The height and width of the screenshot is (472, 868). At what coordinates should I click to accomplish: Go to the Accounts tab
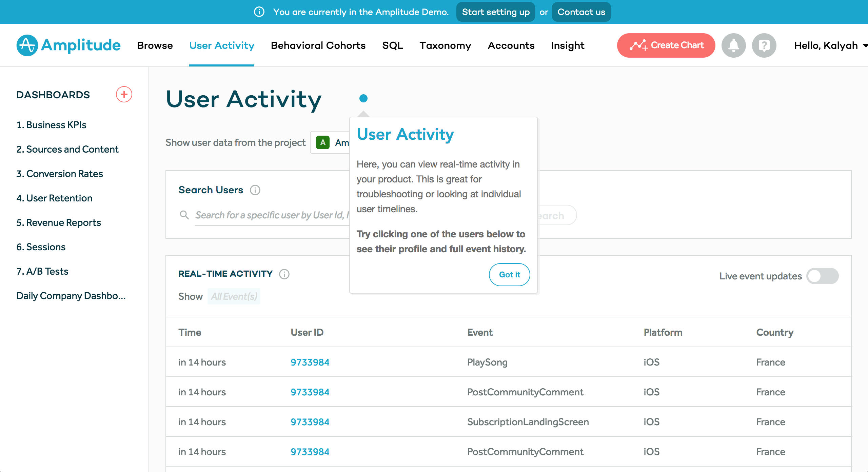(511, 45)
